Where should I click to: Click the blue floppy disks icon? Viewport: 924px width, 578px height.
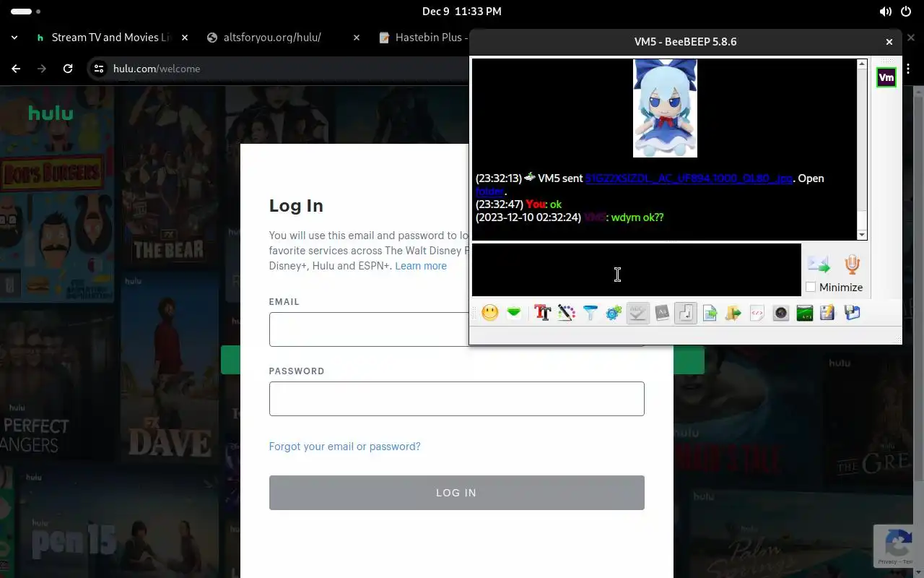point(852,313)
